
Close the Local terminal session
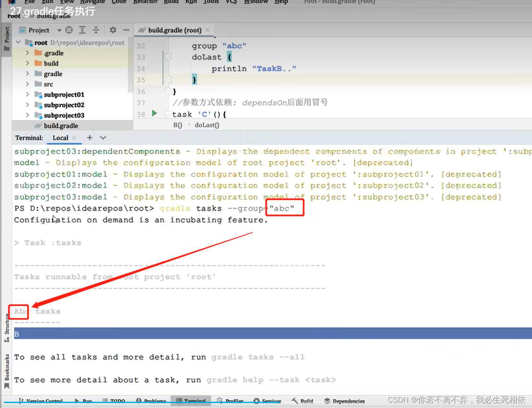[x=74, y=138]
